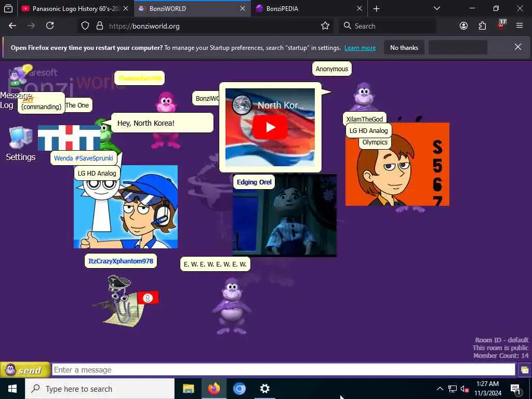Close the Panasonic Logo History tab
Screen dimensions: 532x399
click(126, 9)
